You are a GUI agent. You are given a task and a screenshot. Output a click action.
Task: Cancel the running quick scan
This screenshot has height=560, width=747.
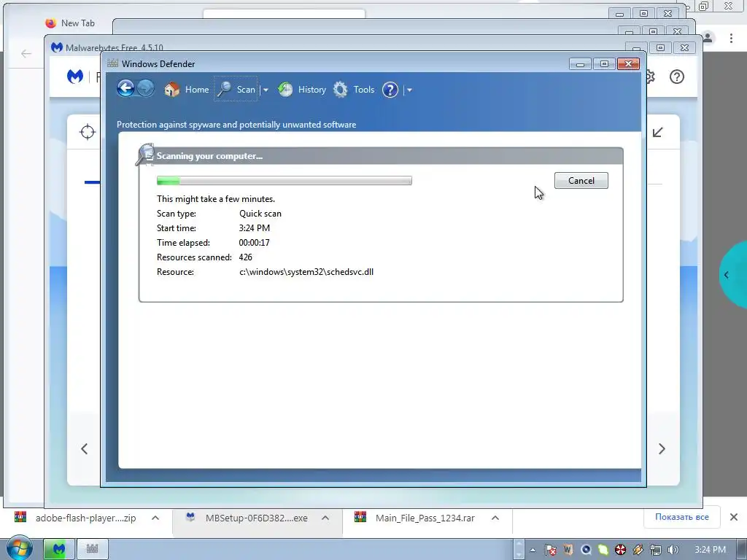(x=581, y=181)
